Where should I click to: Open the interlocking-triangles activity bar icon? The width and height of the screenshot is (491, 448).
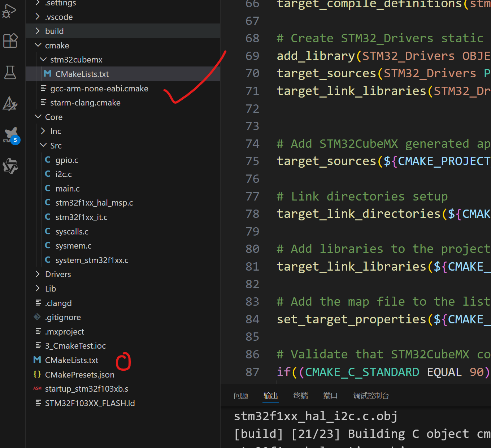[x=10, y=166]
